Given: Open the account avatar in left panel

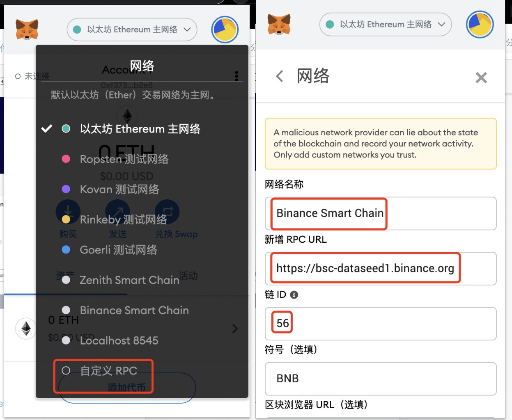Looking at the screenshot, I should click(x=225, y=30).
